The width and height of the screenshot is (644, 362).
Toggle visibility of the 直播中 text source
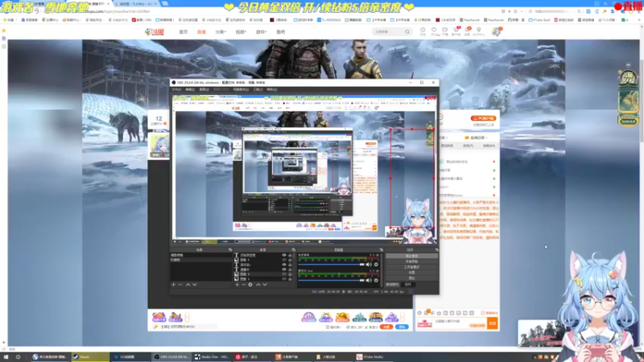(284, 269)
